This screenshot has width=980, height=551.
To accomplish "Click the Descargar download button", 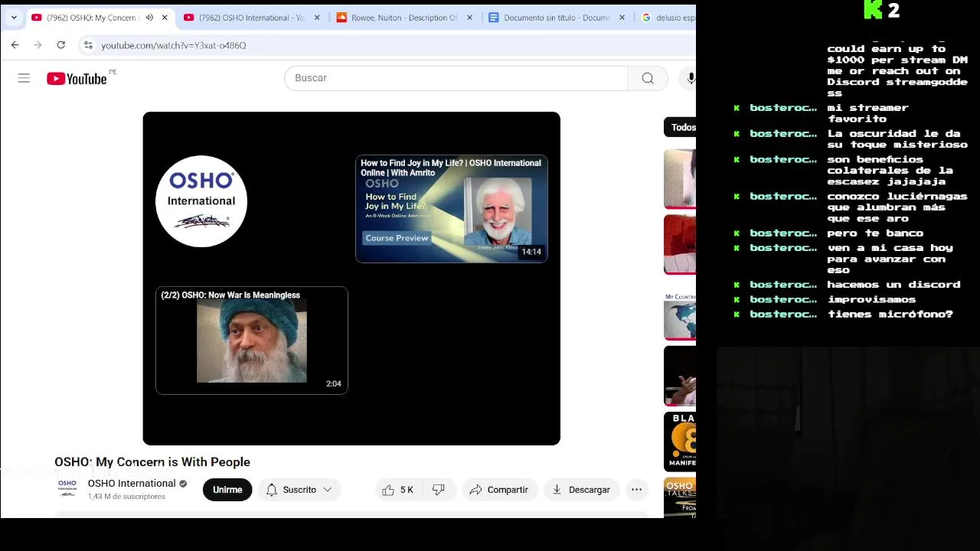I will (x=581, y=490).
